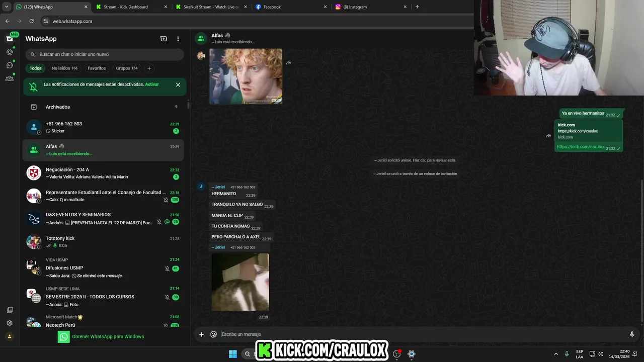Open the Communities icon in left rail
Image resolution: width=644 pixels, height=362 pixels.
tap(10, 78)
